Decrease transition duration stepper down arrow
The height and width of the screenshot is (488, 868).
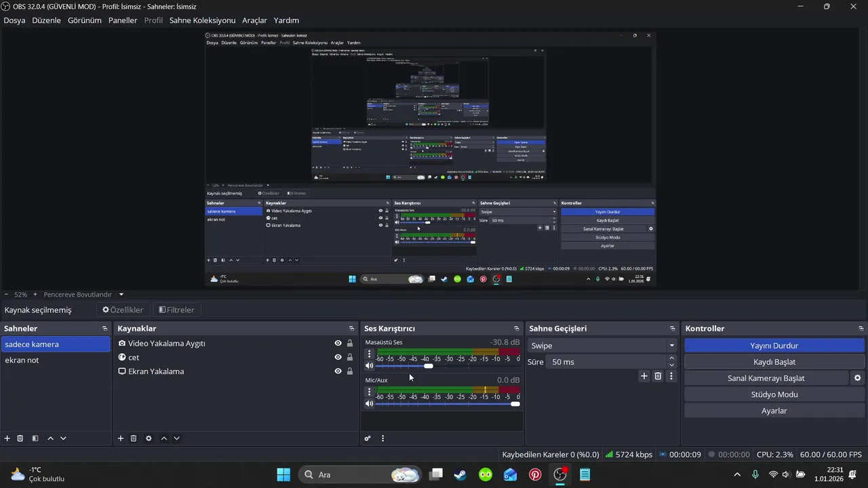671,365
